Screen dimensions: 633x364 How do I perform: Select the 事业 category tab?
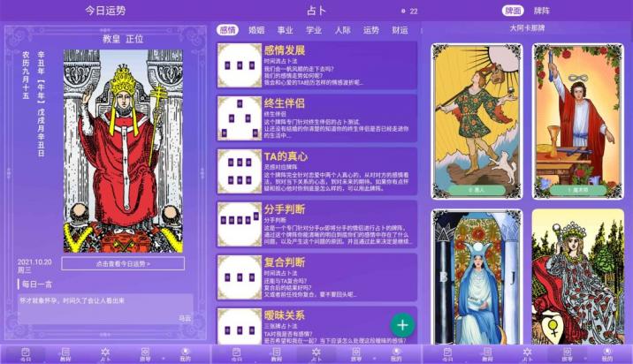tap(285, 30)
